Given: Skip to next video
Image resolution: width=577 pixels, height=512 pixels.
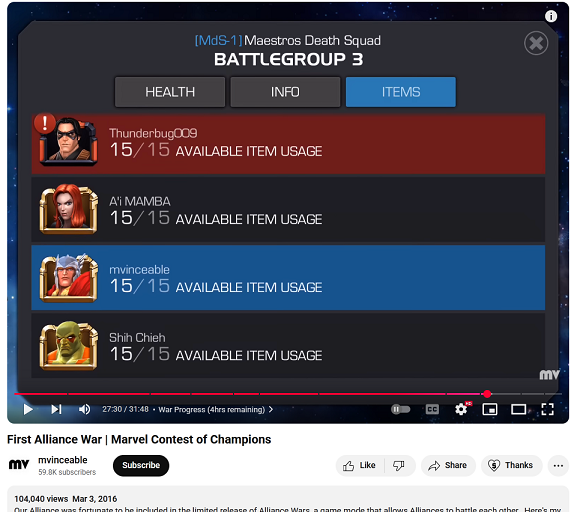Looking at the screenshot, I should [x=56, y=409].
